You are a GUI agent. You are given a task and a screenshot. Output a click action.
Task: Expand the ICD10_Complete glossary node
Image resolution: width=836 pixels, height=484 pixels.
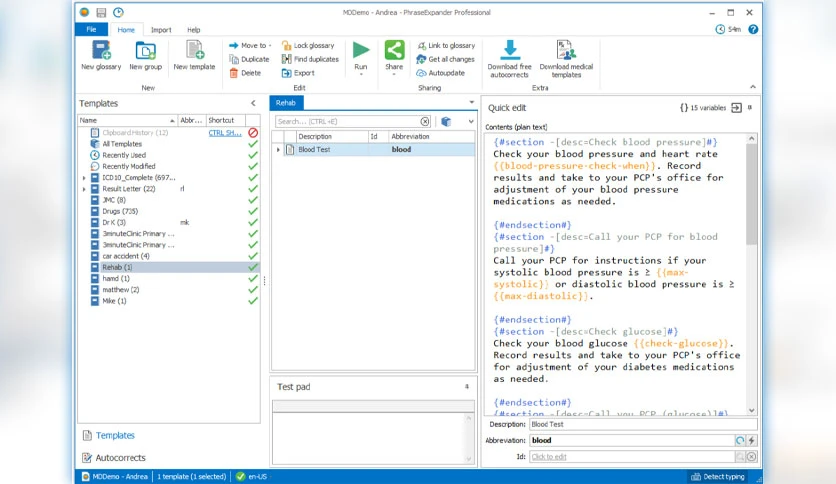pyautogui.click(x=84, y=178)
